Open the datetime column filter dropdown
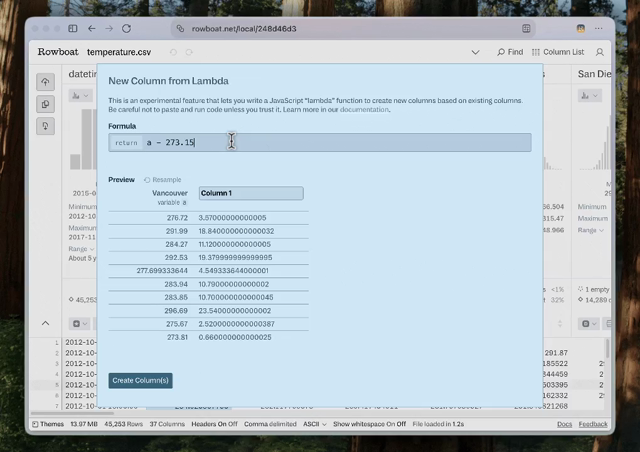 [x=80, y=324]
